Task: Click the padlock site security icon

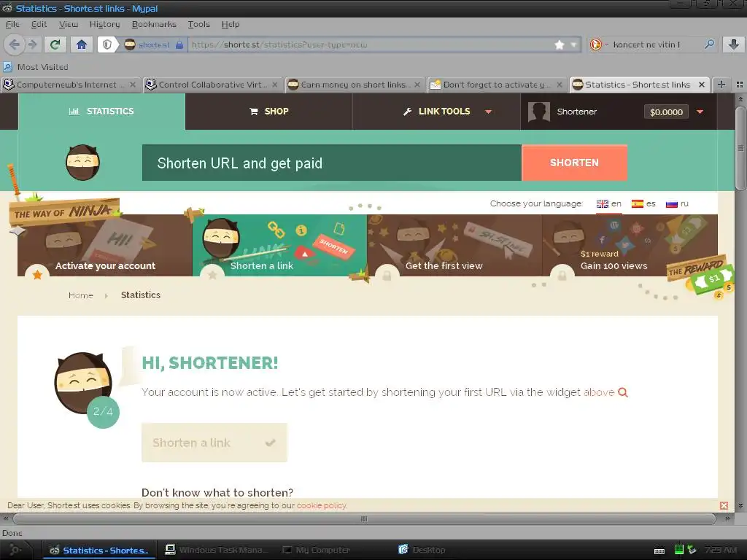Action: 179,44
